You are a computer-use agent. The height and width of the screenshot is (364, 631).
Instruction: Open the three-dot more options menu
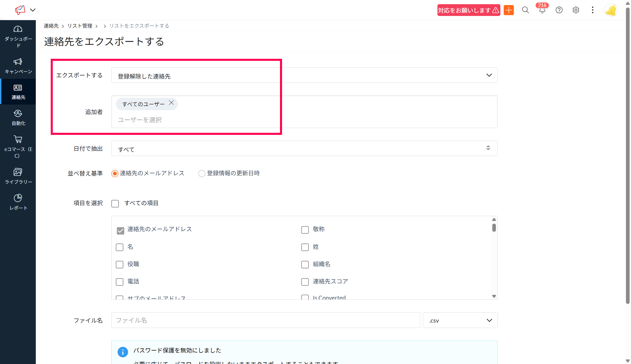[592, 10]
